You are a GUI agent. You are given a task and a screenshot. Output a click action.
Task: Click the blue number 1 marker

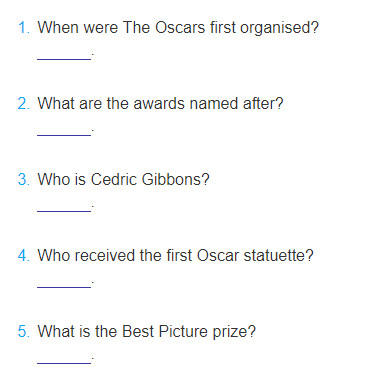click(24, 27)
